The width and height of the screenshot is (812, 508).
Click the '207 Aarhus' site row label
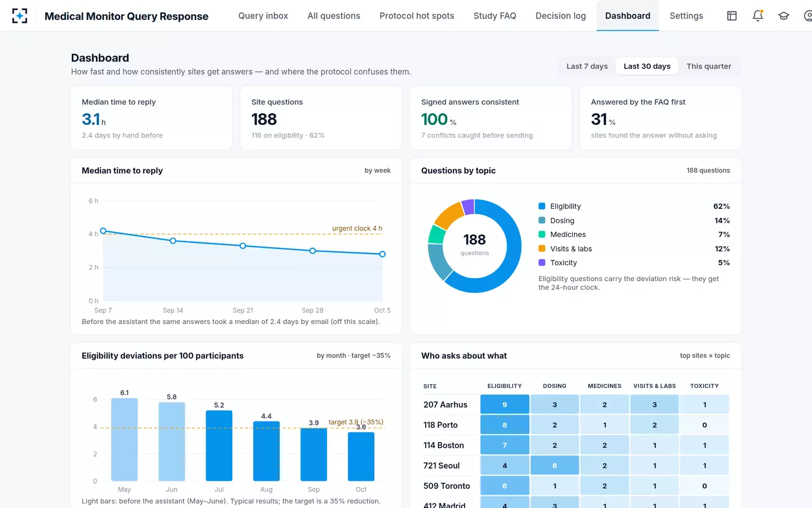click(x=445, y=405)
